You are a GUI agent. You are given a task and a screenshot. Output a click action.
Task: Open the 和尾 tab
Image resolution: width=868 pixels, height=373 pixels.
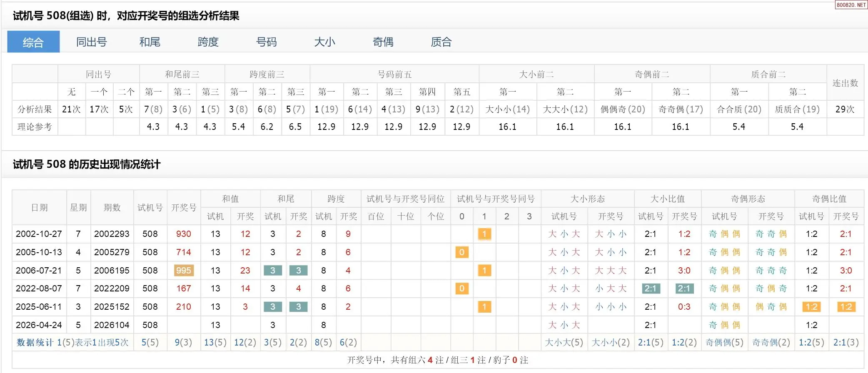pyautogui.click(x=150, y=42)
